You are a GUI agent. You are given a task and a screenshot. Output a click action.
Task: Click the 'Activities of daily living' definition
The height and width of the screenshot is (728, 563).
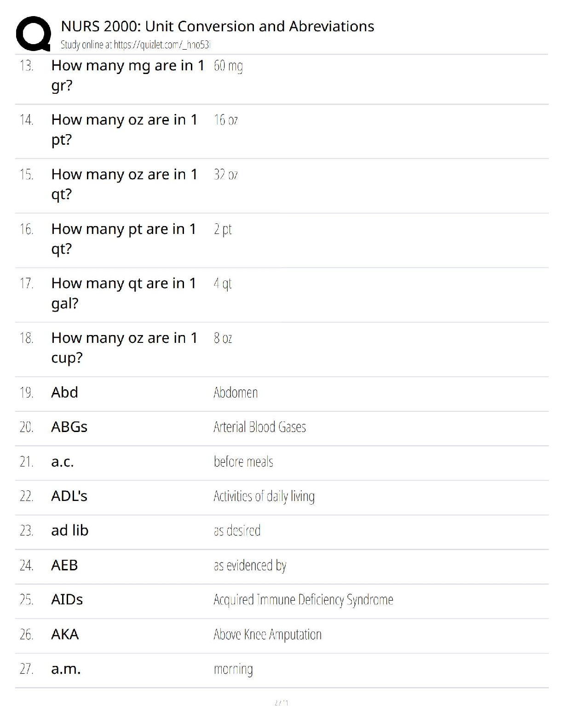tap(264, 496)
